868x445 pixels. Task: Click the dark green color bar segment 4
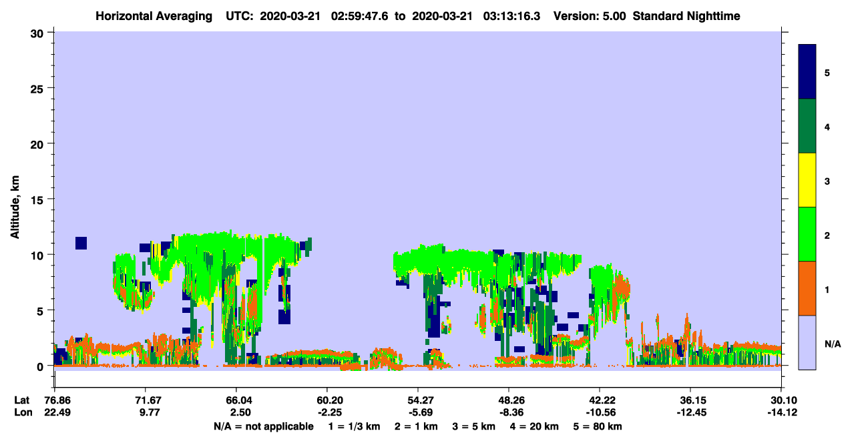(x=807, y=126)
